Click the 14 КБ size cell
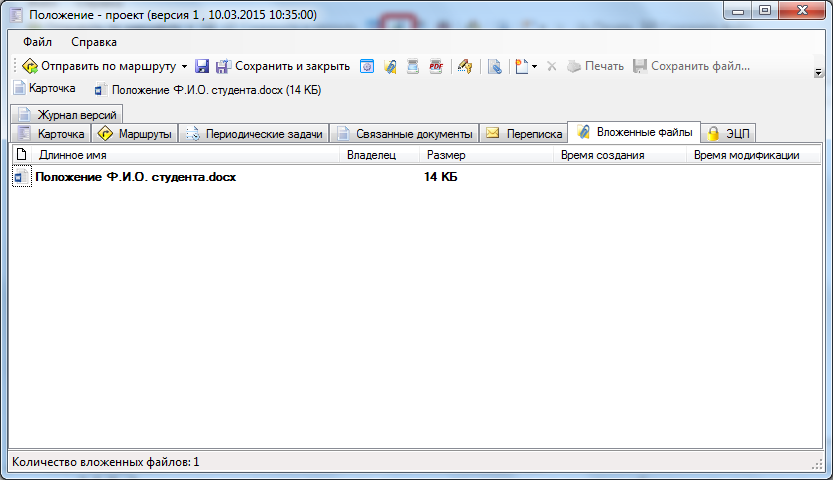This screenshot has height=480, width=833. click(440, 177)
